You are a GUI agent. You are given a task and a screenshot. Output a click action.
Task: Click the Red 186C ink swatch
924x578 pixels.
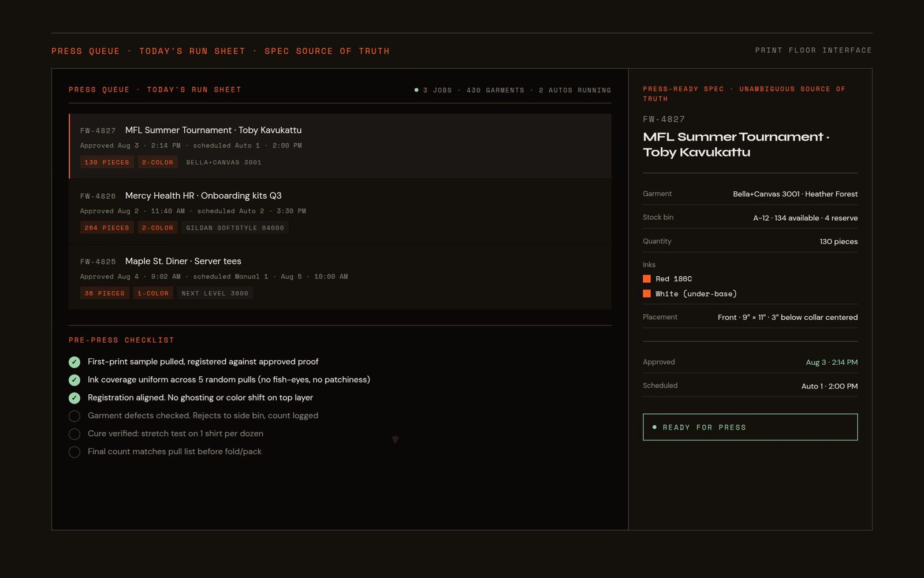pos(647,279)
